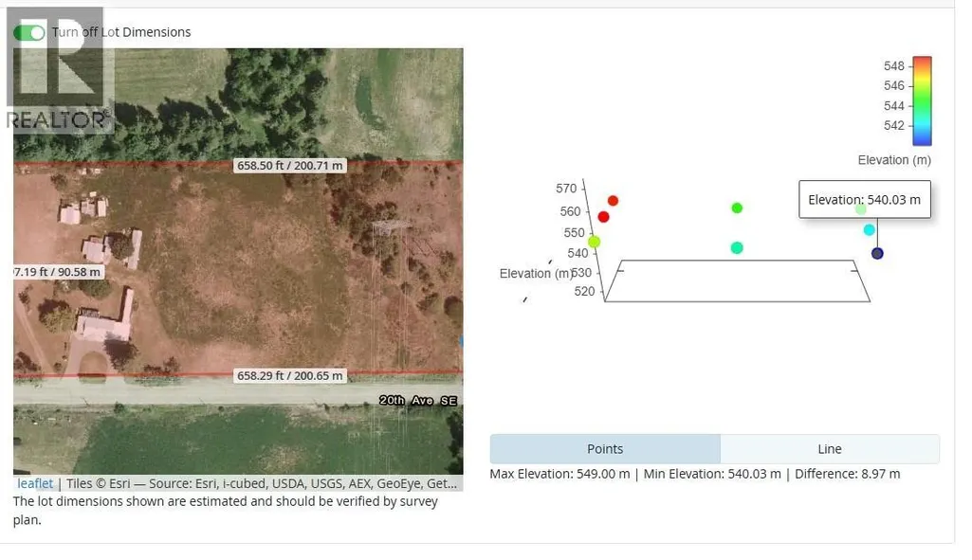Click the Elevation 540.03 m tooltip
This screenshot has height=560, width=972.
[865, 200]
